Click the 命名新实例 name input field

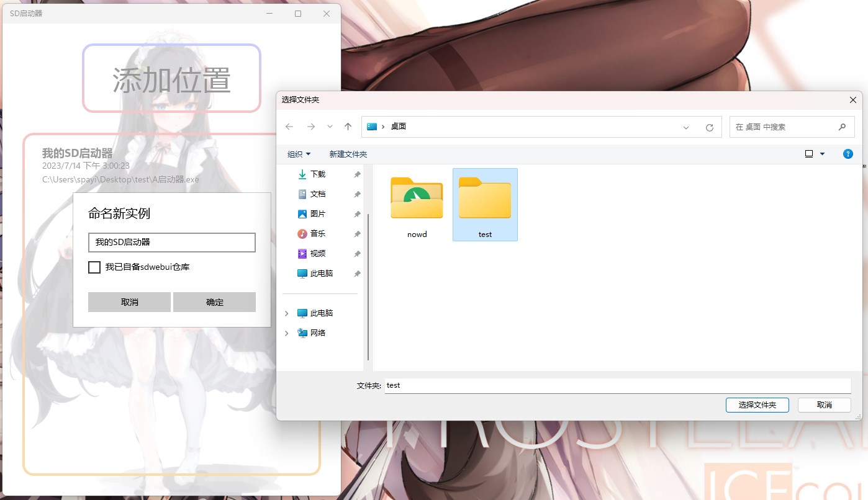click(172, 243)
